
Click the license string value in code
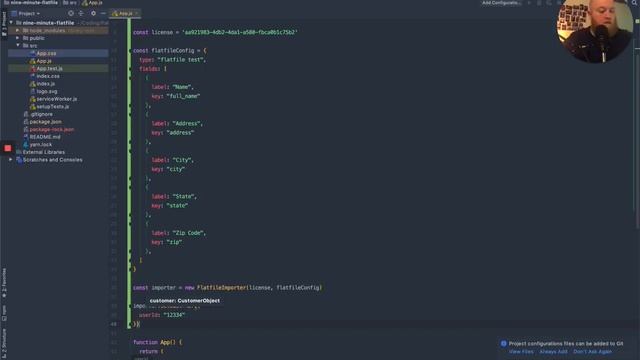click(x=240, y=32)
